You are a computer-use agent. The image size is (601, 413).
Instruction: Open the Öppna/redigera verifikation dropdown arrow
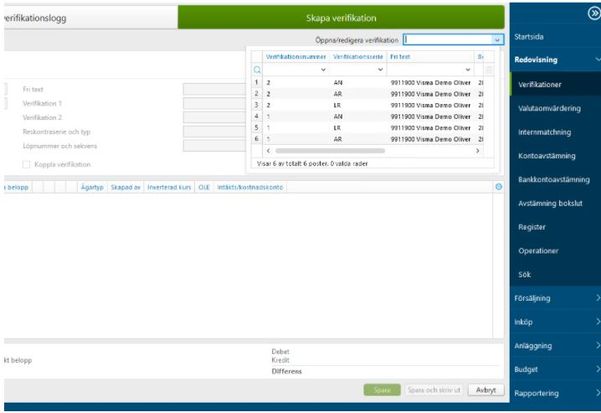coord(497,39)
